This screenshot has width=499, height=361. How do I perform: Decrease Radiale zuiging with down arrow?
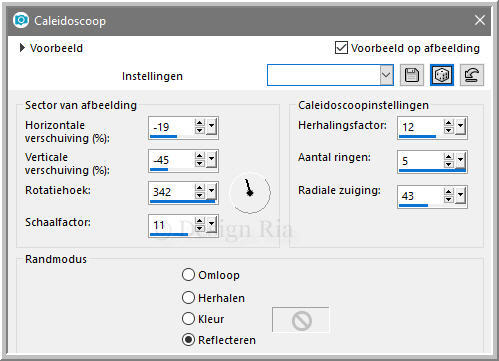click(x=449, y=199)
